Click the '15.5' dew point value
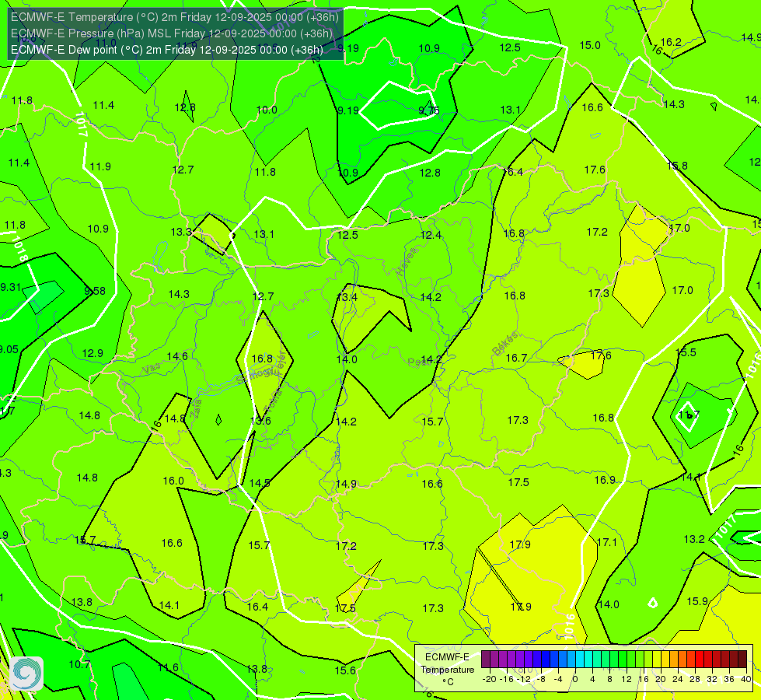Screen dimensions: 761x700 686,352
